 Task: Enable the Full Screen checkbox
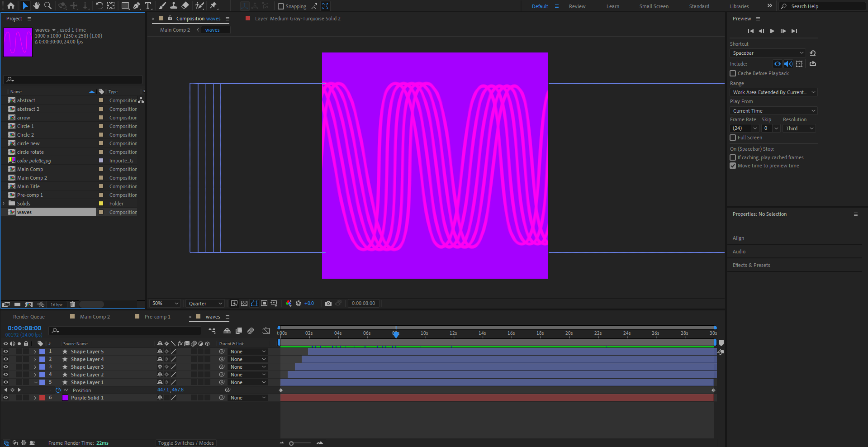(x=733, y=138)
